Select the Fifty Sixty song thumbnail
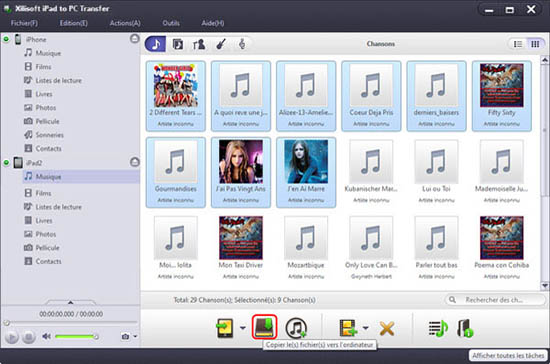Screen dimensions: 550x364 pos(502,96)
